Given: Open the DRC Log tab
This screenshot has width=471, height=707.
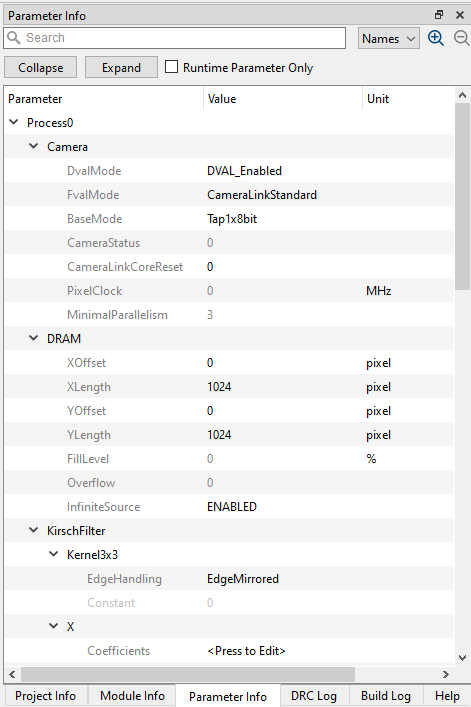Looking at the screenshot, I should [314, 696].
